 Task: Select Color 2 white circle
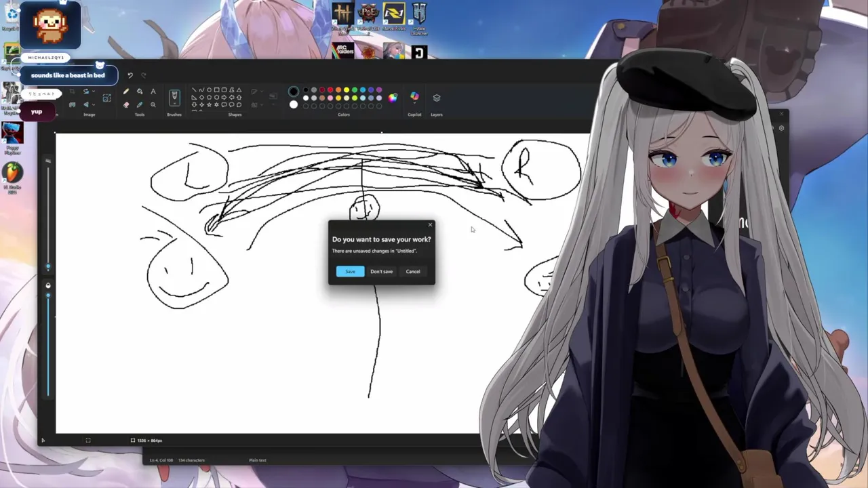294,104
